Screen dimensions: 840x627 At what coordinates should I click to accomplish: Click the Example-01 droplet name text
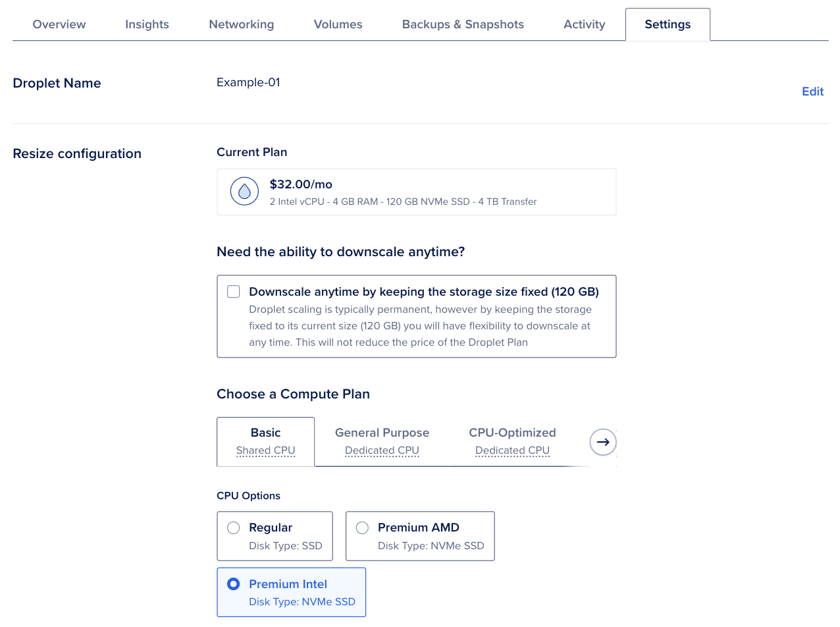(x=248, y=82)
